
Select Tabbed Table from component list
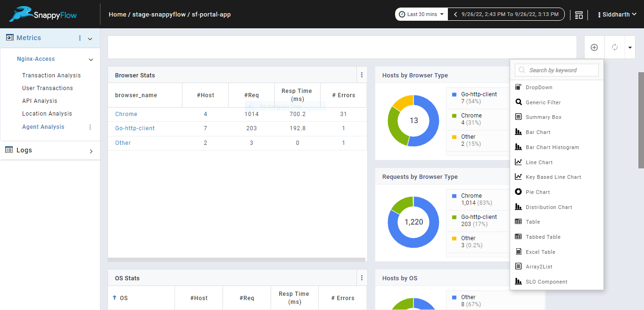pos(543,237)
